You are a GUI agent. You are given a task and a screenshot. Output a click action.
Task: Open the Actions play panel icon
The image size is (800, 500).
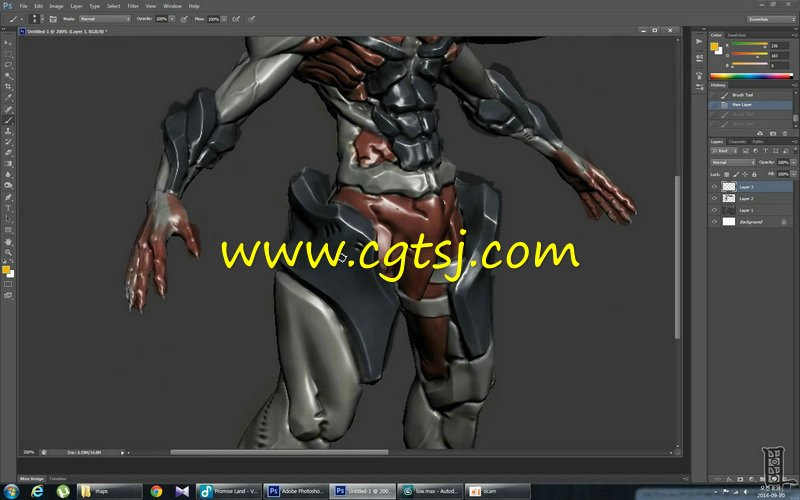coord(698,41)
